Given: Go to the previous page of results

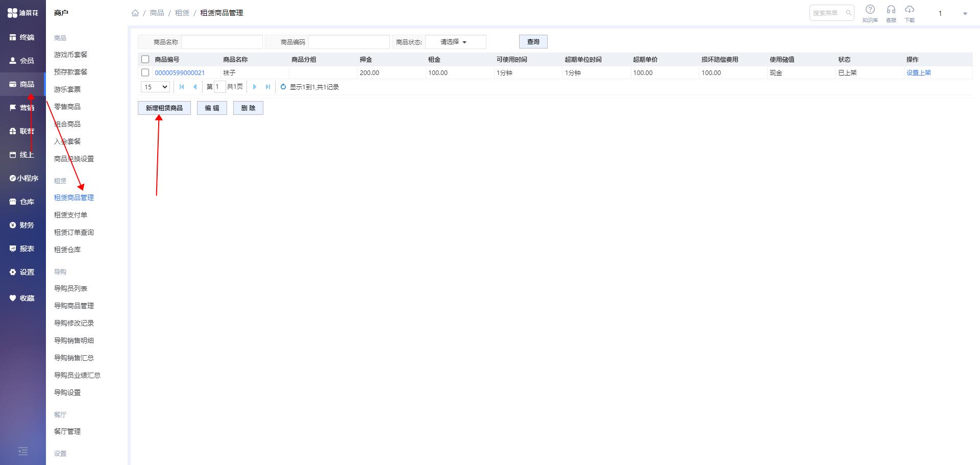Looking at the screenshot, I should point(195,87).
